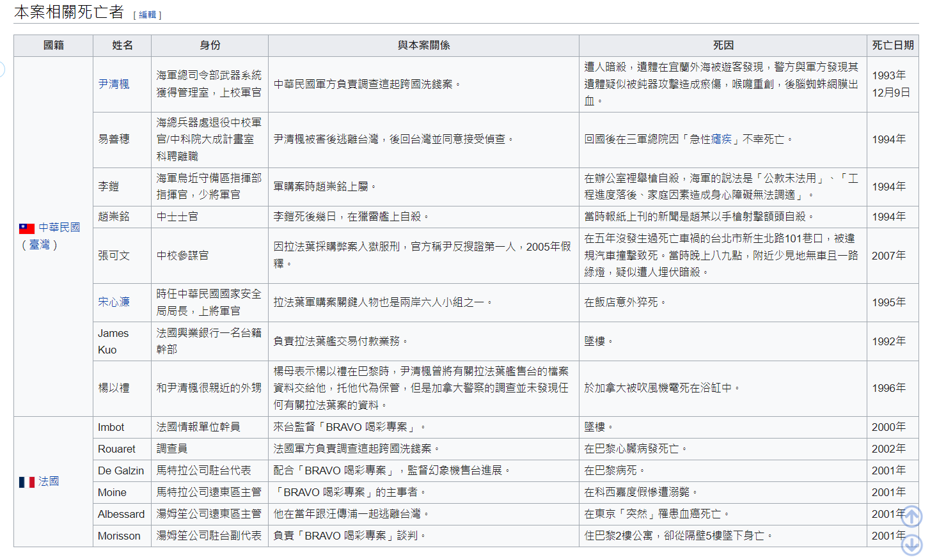930x560 pixels.
Task: Click the name cell Morisson
Action: point(122,536)
